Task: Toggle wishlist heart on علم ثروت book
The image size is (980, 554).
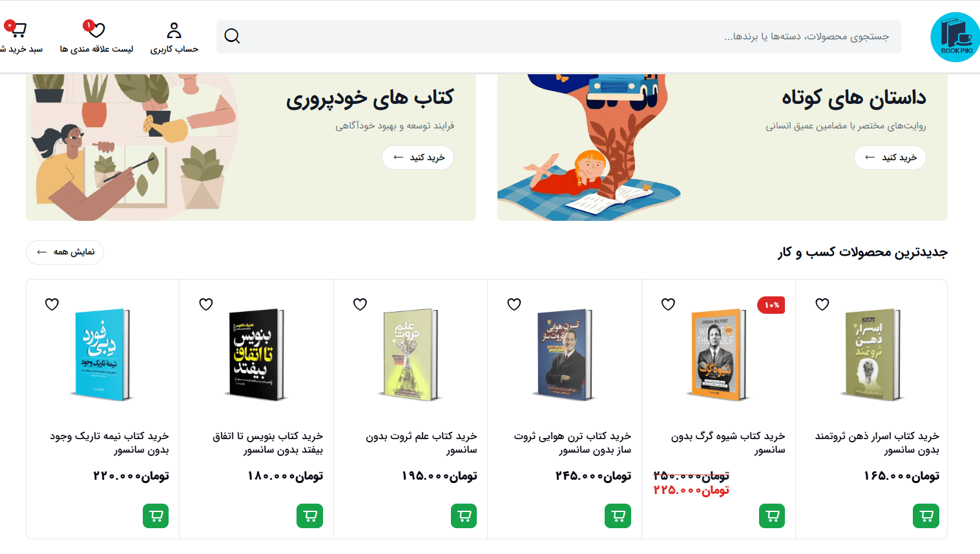Action: point(360,304)
